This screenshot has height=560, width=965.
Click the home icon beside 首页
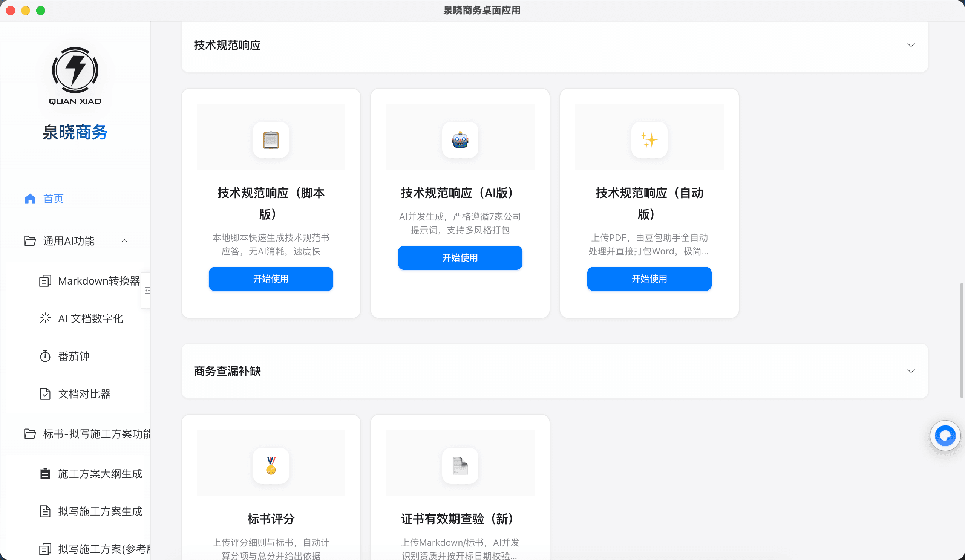[x=30, y=199]
